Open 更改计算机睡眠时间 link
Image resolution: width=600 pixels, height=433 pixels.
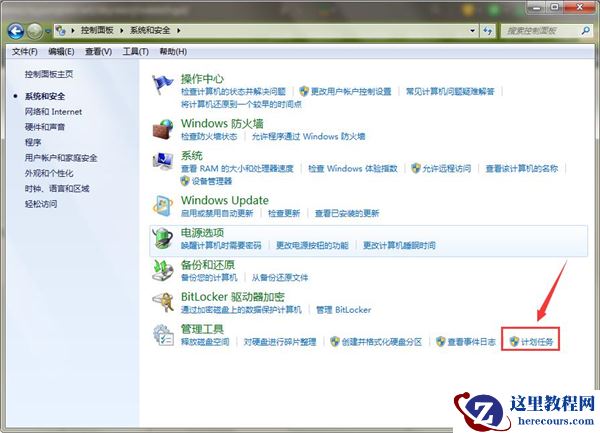tap(399, 245)
